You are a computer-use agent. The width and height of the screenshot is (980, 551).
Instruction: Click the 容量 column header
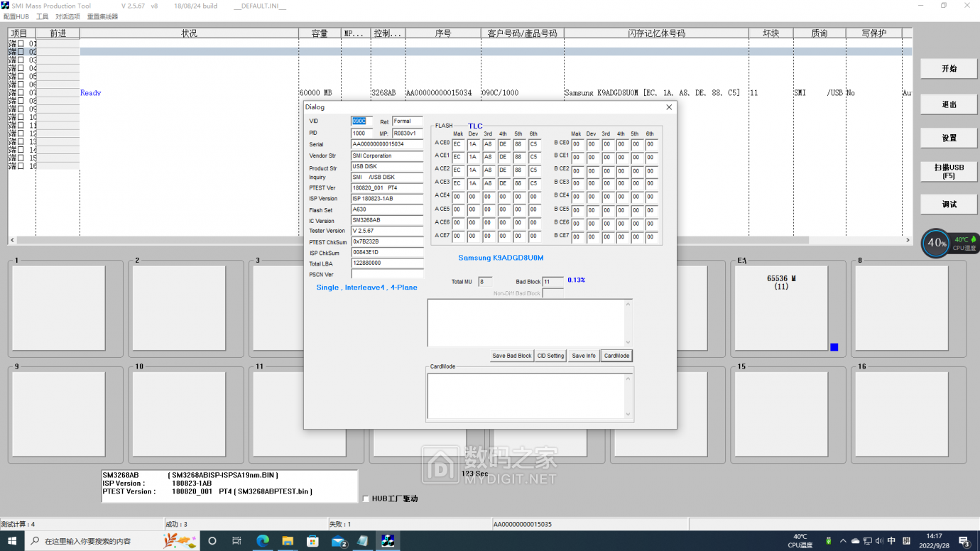(320, 33)
